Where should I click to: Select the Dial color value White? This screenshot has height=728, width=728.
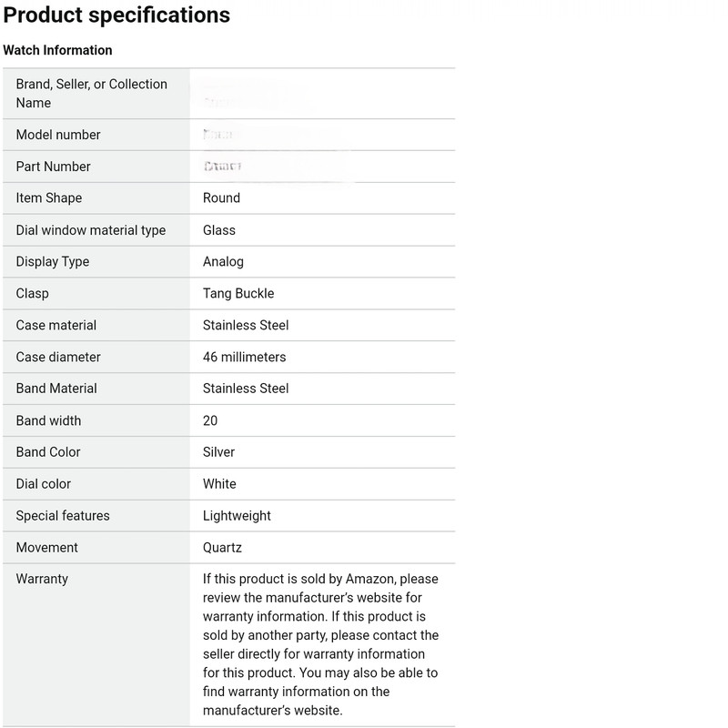tap(219, 483)
